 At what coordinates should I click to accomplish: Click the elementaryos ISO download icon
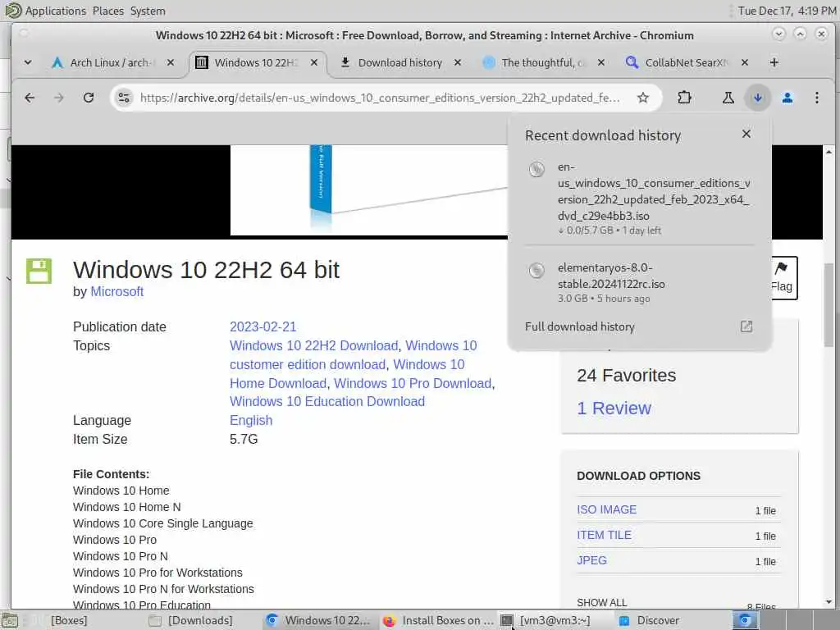(x=536, y=271)
